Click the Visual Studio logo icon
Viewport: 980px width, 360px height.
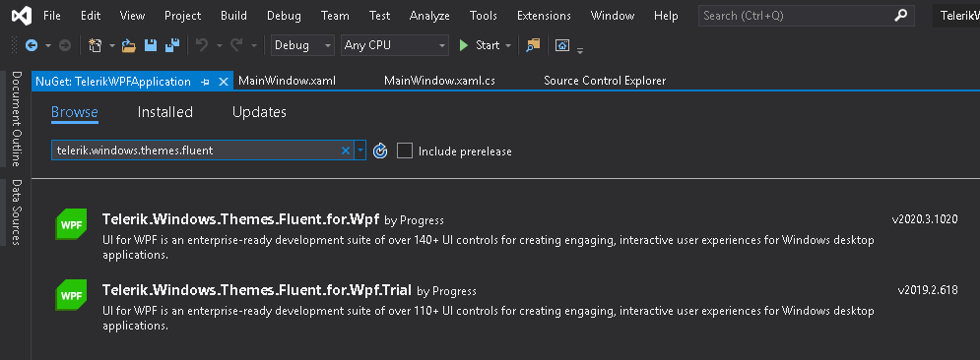22,16
